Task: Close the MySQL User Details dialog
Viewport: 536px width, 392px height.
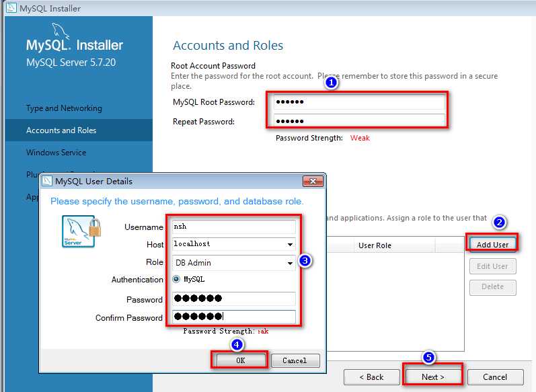Action: (313, 181)
